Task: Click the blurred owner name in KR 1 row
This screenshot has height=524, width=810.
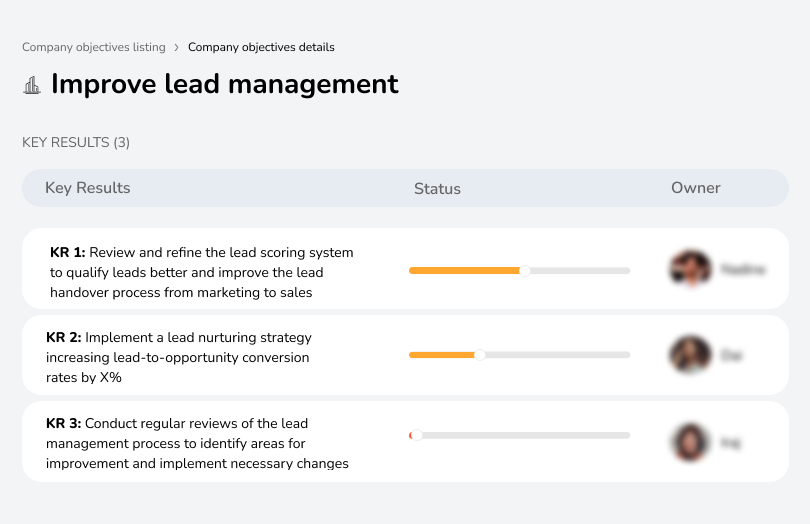Action: (x=743, y=269)
